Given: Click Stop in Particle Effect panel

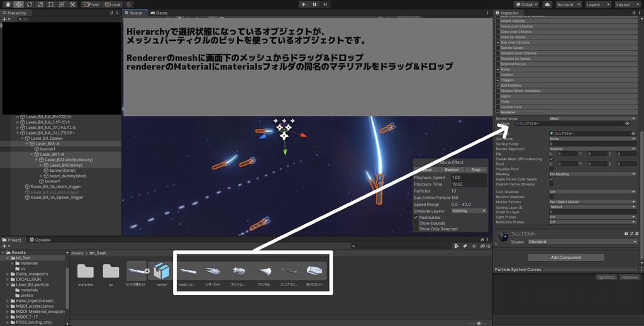Looking at the screenshot, I should (x=475, y=170).
